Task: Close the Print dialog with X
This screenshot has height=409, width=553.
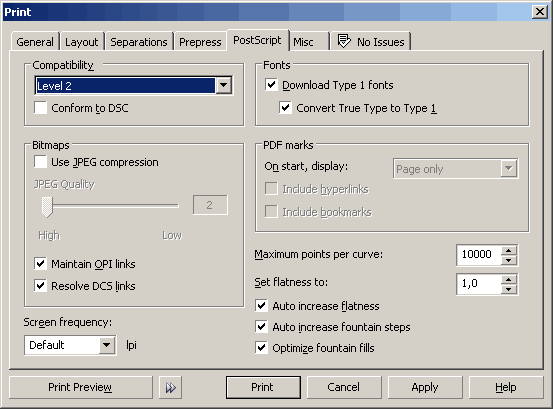Action: click(x=540, y=12)
